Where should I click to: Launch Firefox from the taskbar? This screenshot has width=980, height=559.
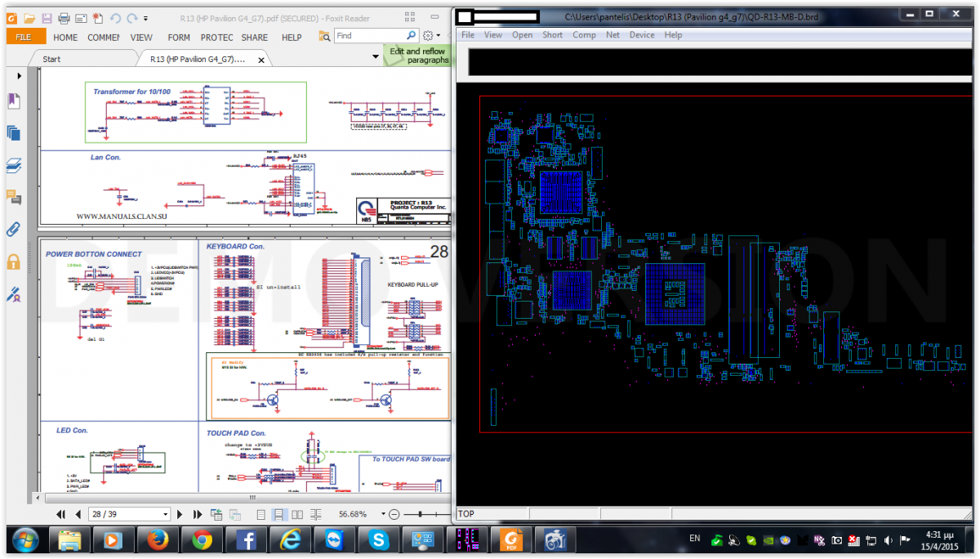(158, 540)
